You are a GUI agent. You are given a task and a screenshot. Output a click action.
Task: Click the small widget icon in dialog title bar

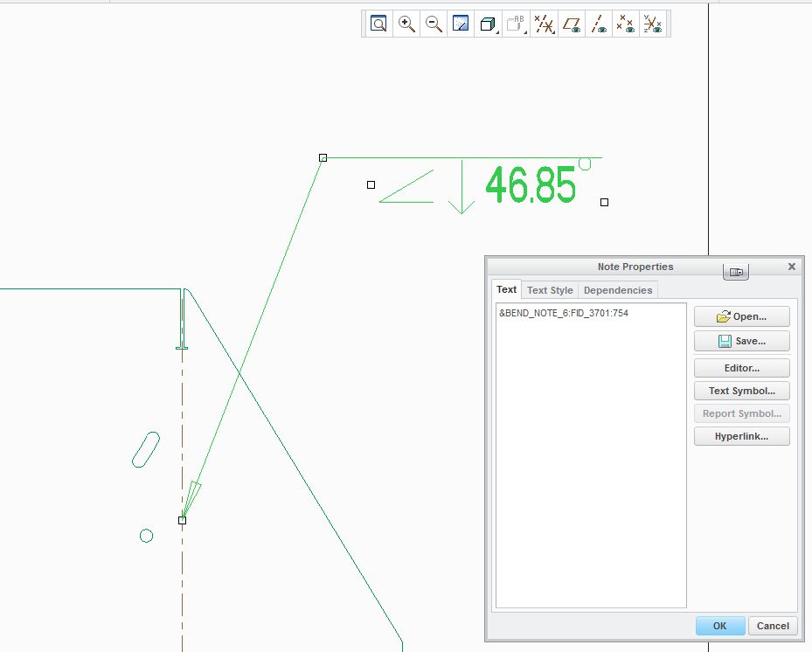736,272
